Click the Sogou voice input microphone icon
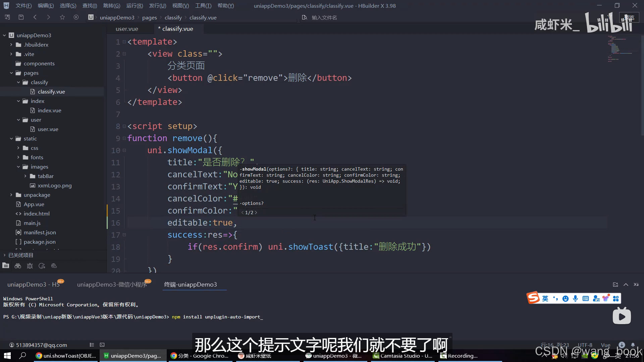Screen dimensions: 644x362 (x=576, y=298)
